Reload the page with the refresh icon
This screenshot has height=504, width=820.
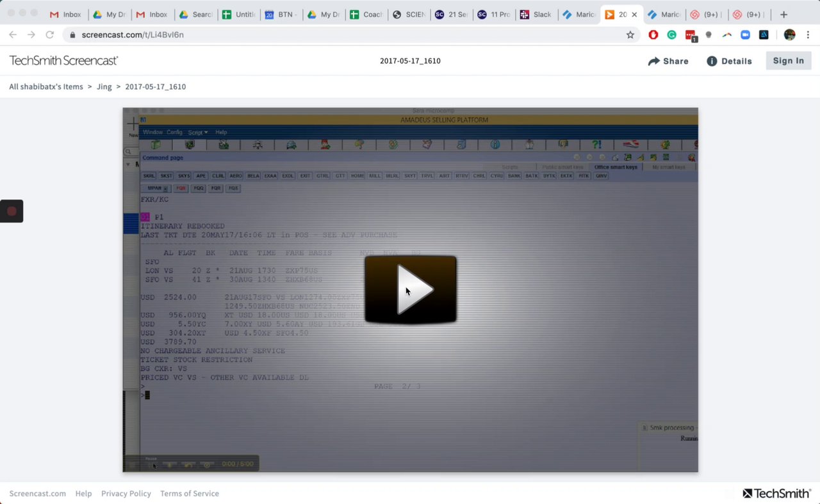(50, 35)
